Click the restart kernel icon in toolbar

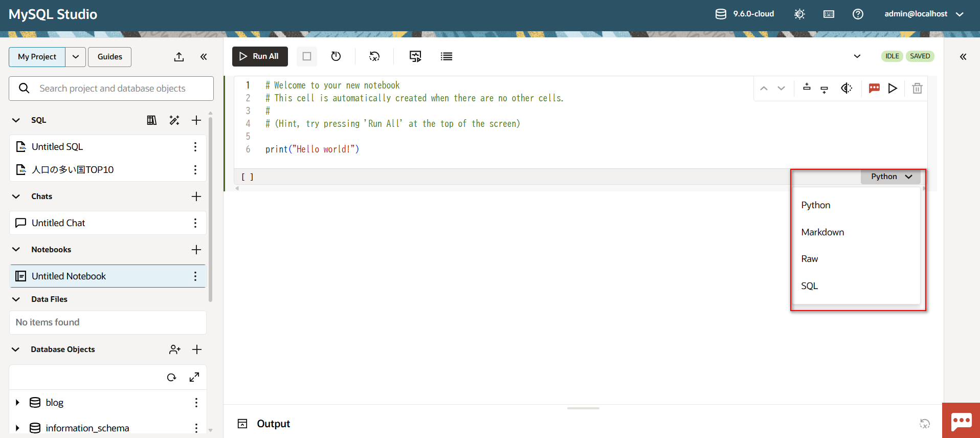336,56
